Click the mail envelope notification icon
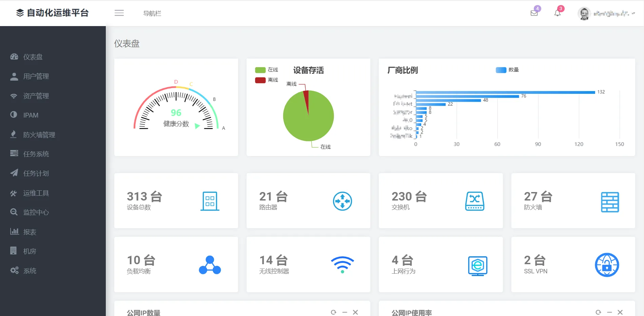 click(x=534, y=13)
